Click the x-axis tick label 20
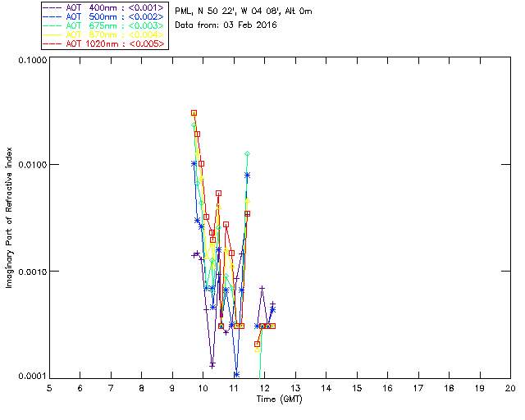This screenshot has height=420, width=525. tap(510, 388)
